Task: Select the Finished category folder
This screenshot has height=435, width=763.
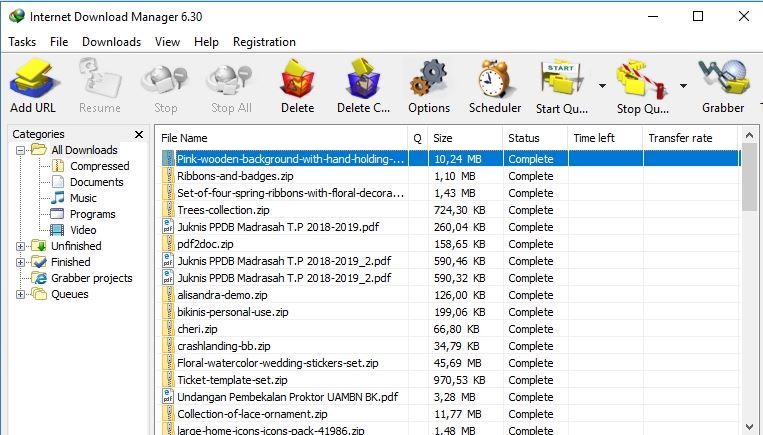Action: [71, 262]
